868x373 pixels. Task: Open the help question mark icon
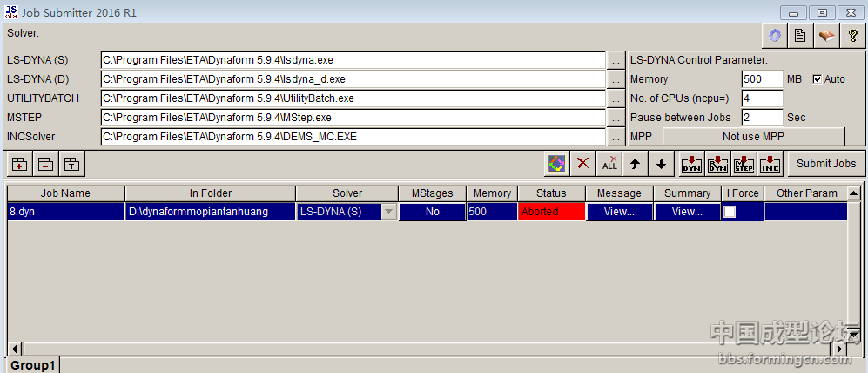click(x=853, y=36)
